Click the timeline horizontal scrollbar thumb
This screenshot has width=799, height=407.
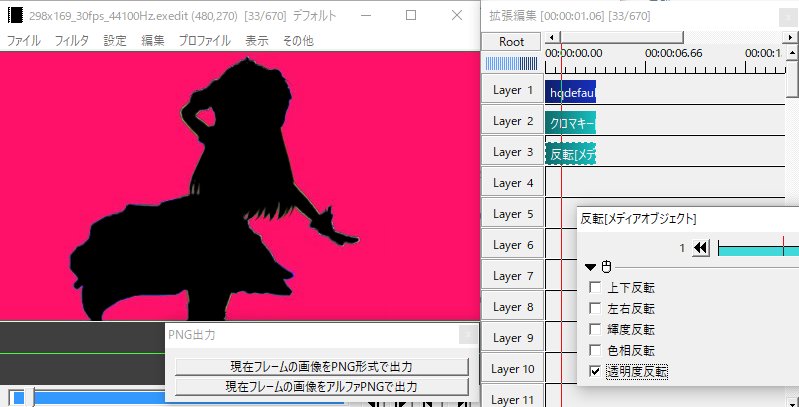(x=622, y=37)
